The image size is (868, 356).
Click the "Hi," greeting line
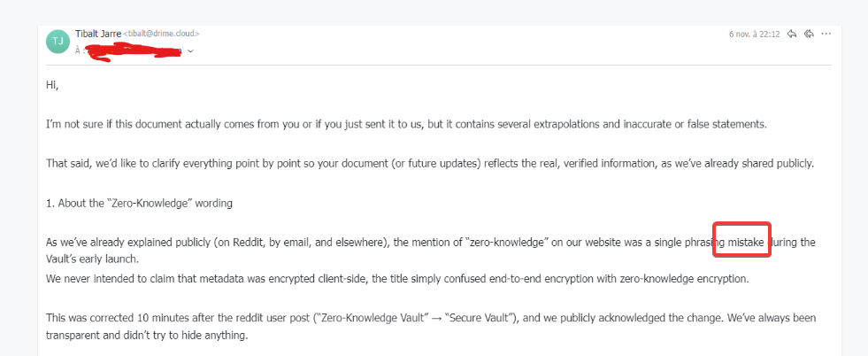[52, 84]
